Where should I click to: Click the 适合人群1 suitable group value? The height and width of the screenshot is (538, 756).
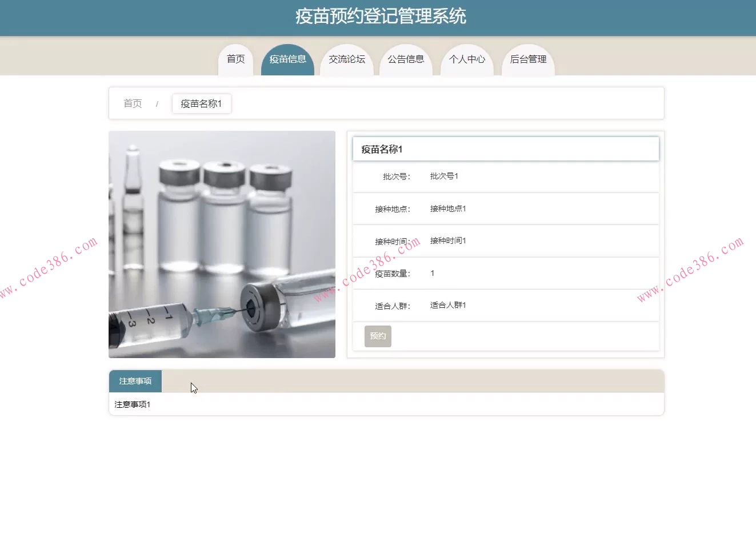pos(448,305)
